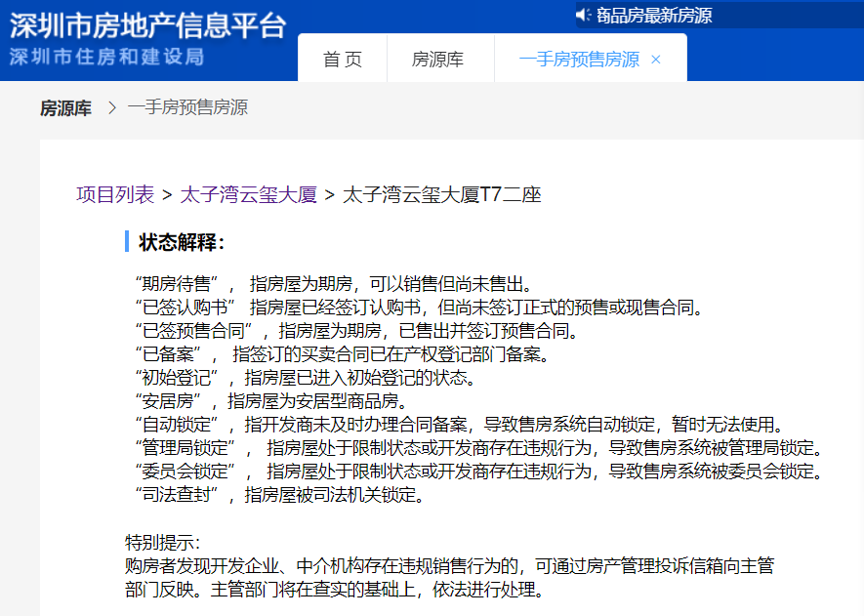This screenshot has width=864, height=616.
Task: Click the 深圳市住房和建设局 subtitle
Action: click(x=106, y=57)
